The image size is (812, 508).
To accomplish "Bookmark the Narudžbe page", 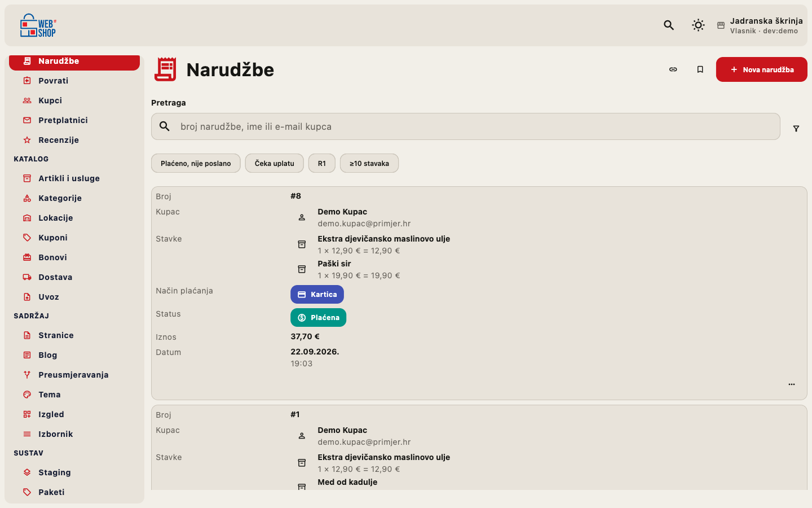I will tap(700, 69).
